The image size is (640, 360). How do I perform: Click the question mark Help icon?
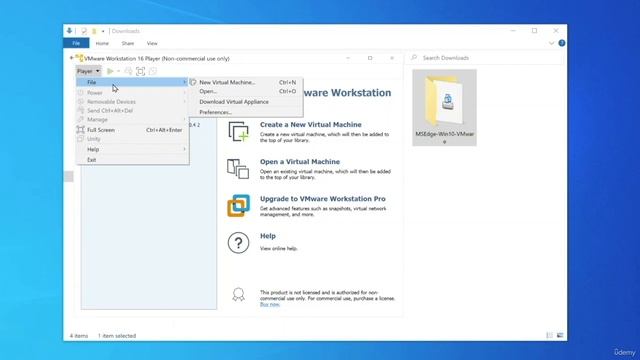pyautogui.click(x=238, y=243)
